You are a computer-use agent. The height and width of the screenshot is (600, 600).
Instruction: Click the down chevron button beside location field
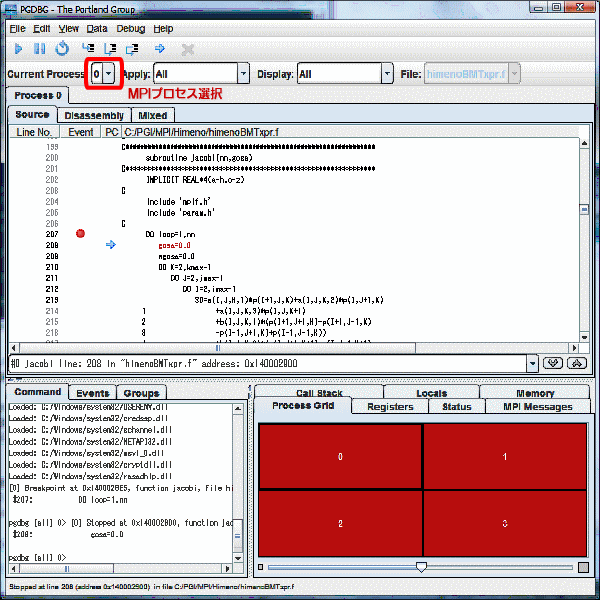551,362
